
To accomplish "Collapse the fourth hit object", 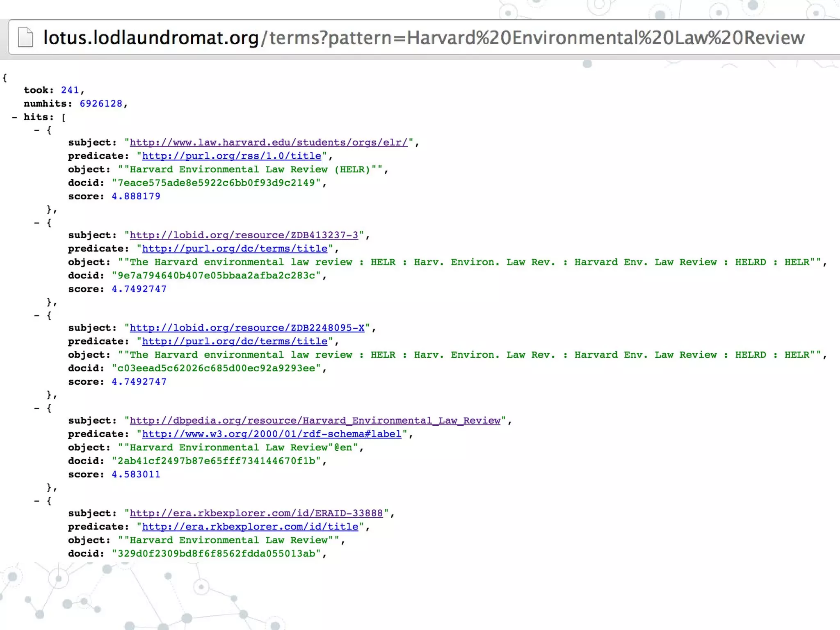I will [x=37, y=409].
